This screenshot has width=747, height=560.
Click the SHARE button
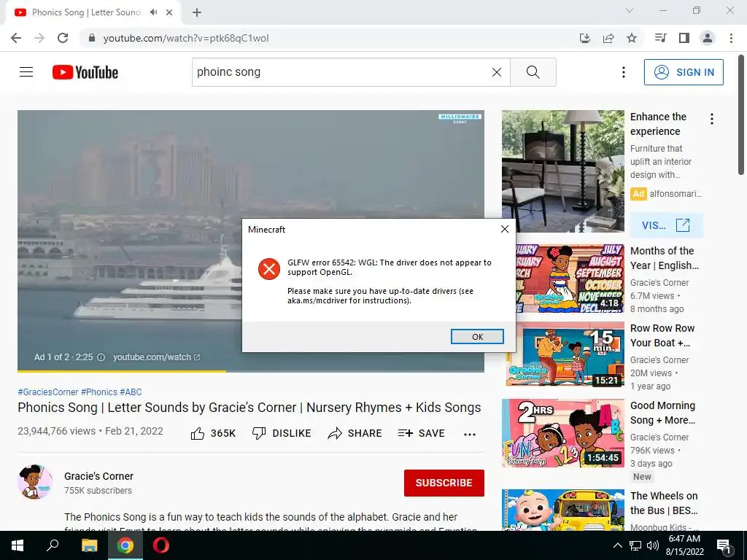tap(355, 433)
